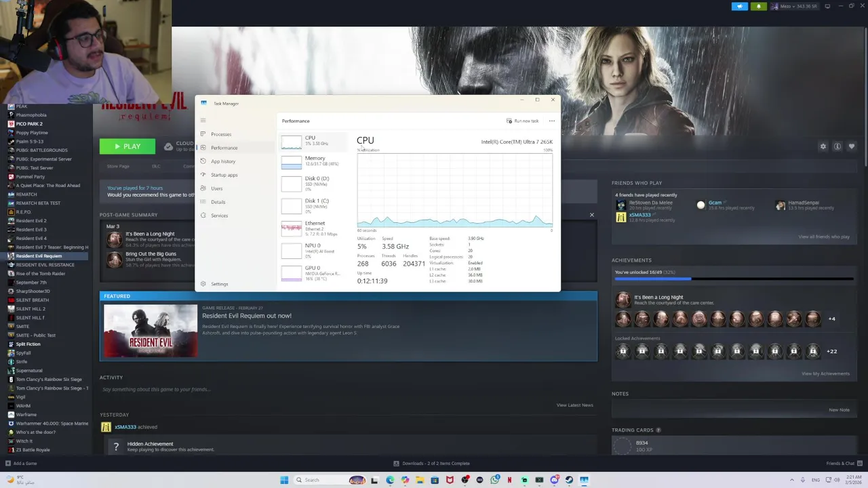
Task: Toggle favorite heart icon for game
Action: tap(852, 146)
